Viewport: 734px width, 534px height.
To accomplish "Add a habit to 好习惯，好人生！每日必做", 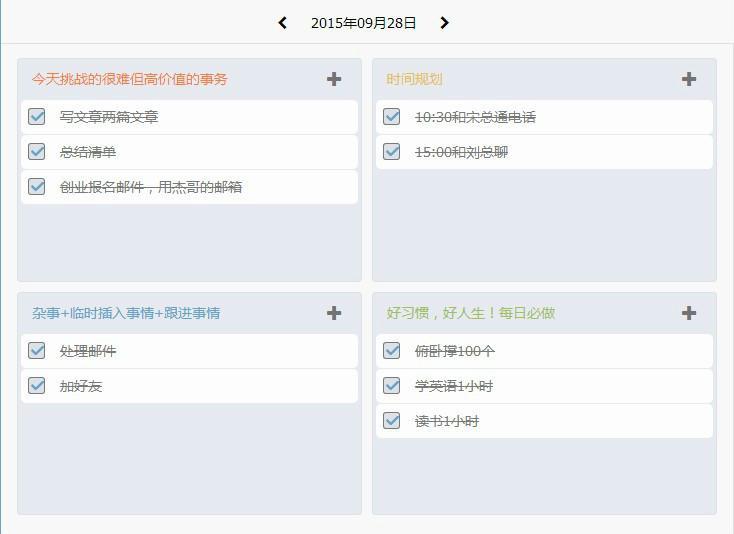I will [689, 313].
